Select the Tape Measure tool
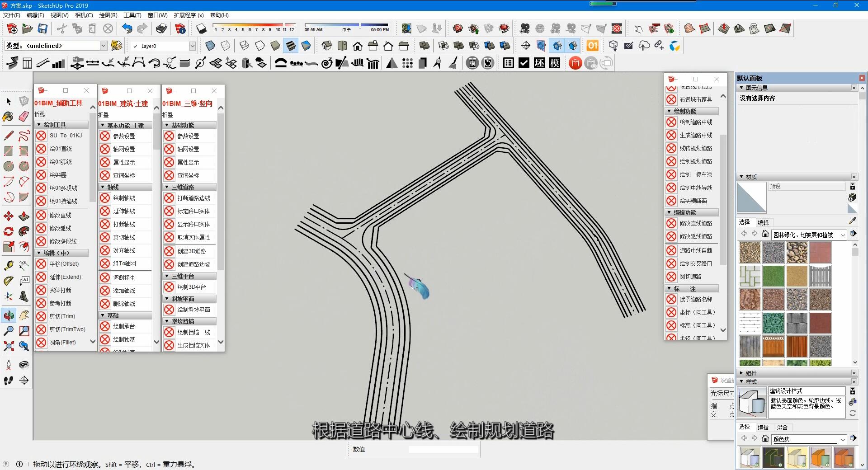Viewport: 868px width, 470px height. tap(9, 265)
